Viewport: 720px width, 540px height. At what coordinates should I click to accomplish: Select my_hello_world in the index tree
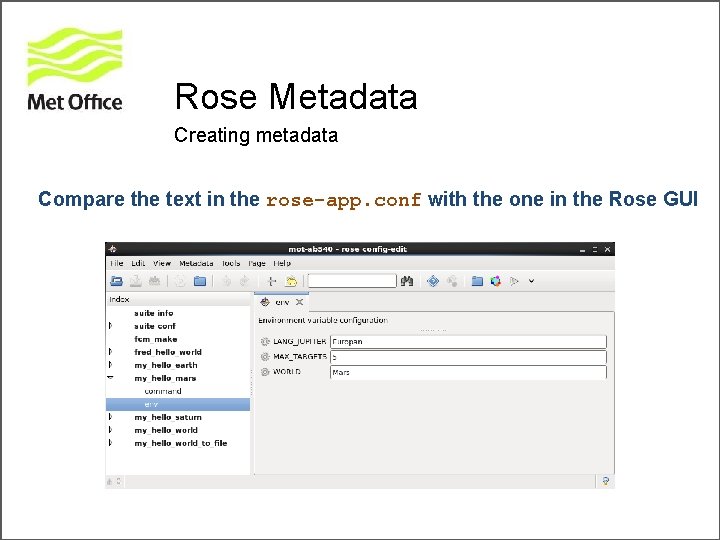click(x=166, y=430)
